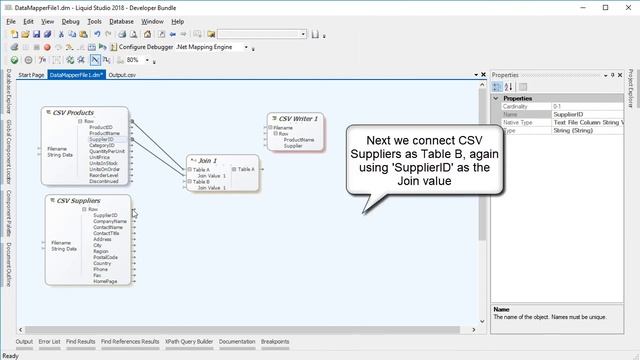Image resolution: width=640 pixels, height=360 pixels.
Task: Open the Output bottom panel tab
Action: point(24,342)
